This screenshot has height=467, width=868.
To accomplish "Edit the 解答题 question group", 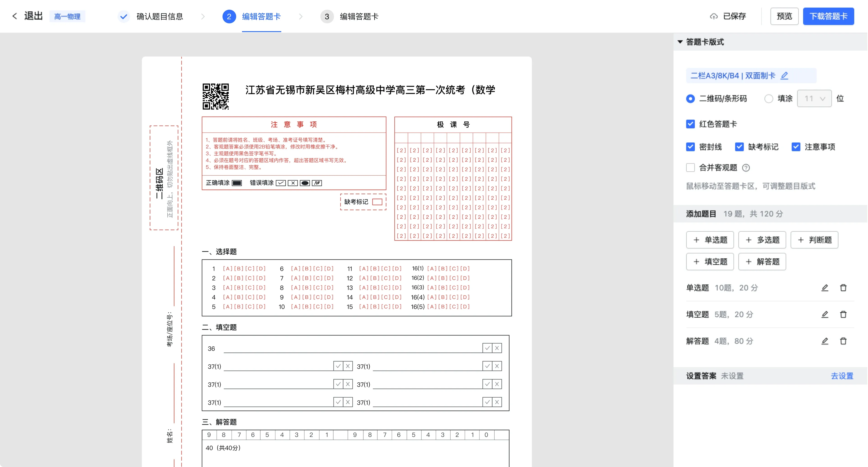I will [825, 341].
